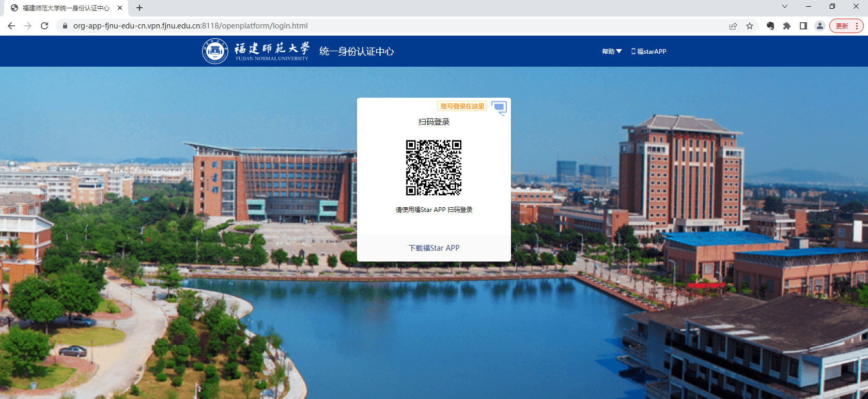Open the Extensions puzzle-piece menu
The width and height of the screenshot is (868, 399).
tap(786, 26)
